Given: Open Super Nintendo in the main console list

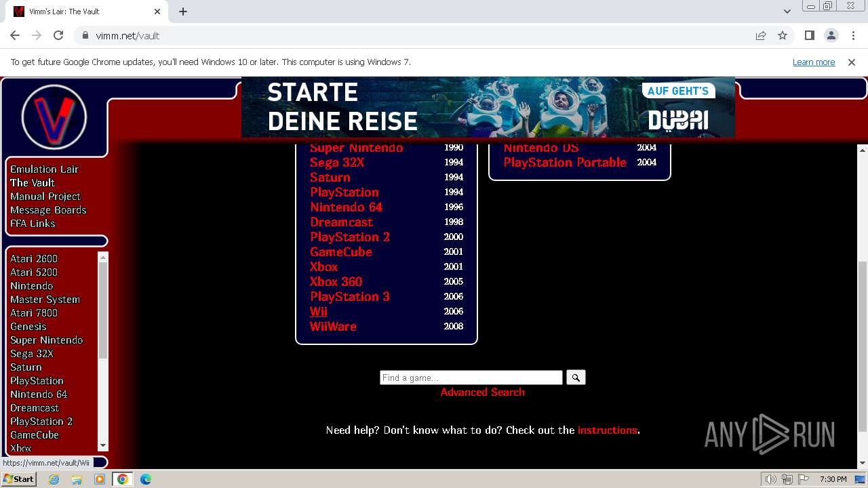Looking at the screenshot, I should 356,148.
